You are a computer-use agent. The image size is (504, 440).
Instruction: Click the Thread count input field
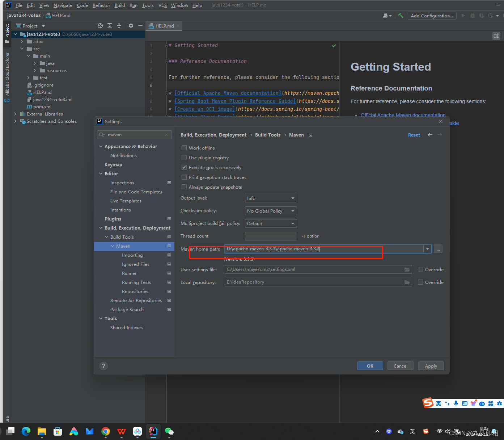[x=271, y=236]
